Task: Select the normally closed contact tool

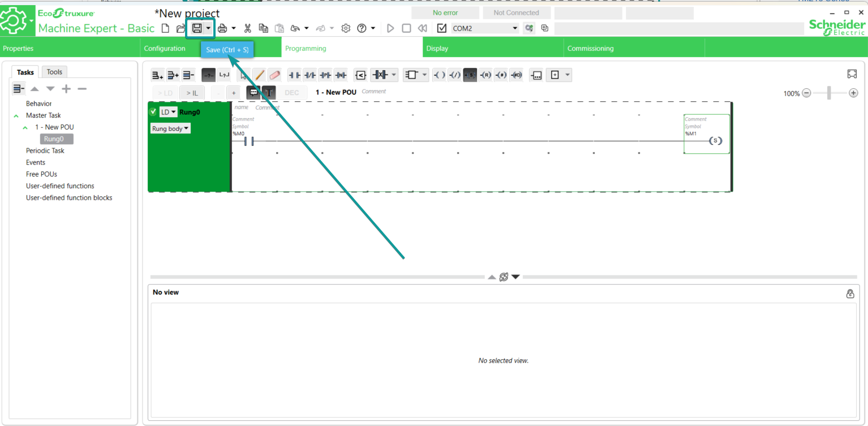Action: [310, 75]
